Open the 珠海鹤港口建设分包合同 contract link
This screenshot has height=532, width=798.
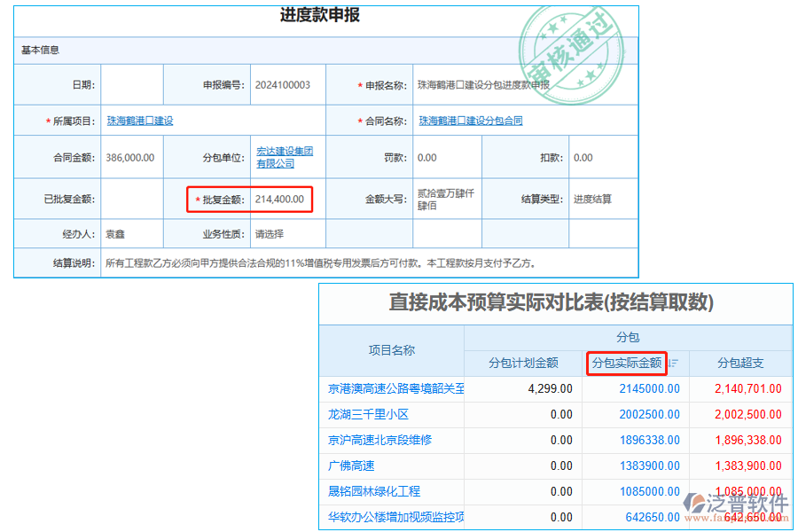[473, 120]
